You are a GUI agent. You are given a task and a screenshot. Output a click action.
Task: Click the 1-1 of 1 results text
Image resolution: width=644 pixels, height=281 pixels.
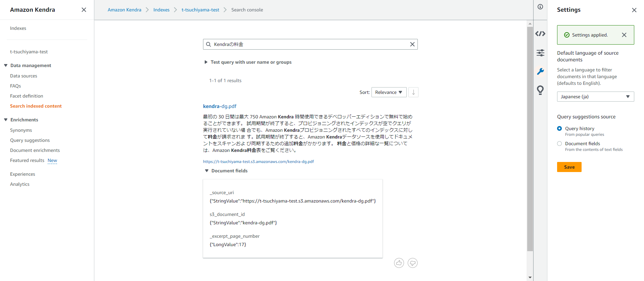click(226, 80)
